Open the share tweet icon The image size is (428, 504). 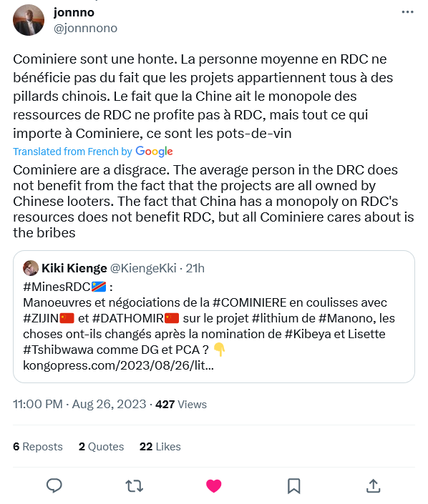point(374,485)
